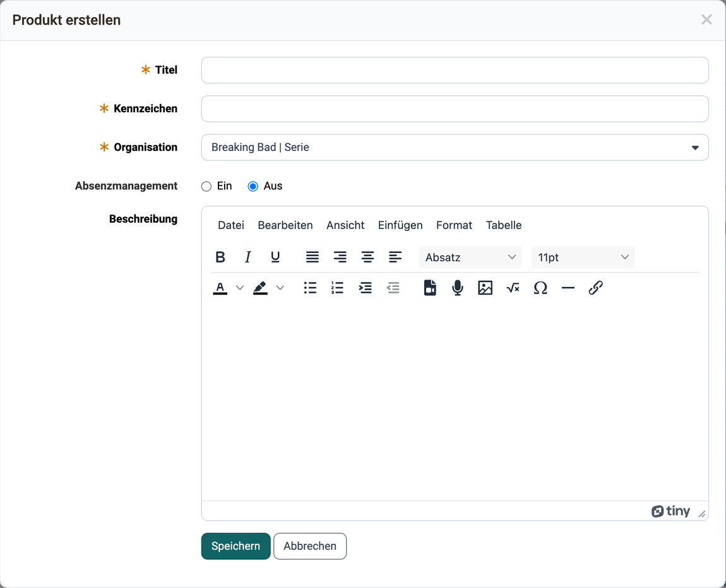726x588 pixels.
Task: Align text to the left
Action: coord(395,257)
